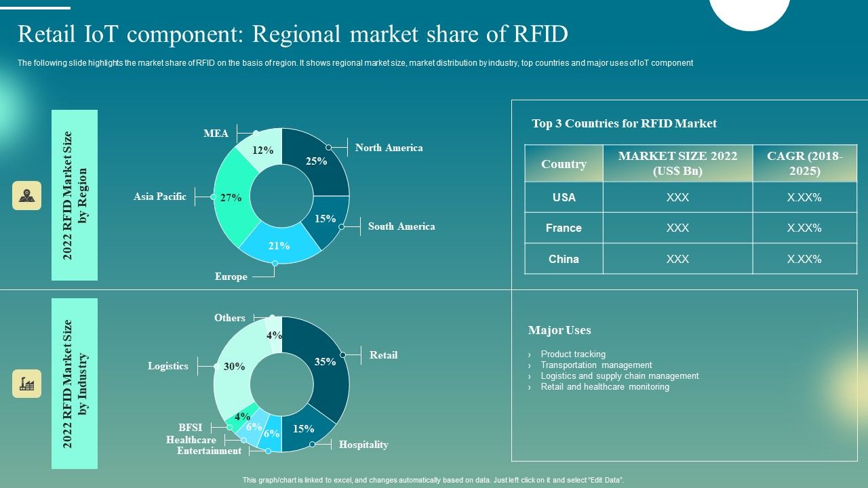Click the South America chart label
The width and height of the screenshot is (868, 488).
click(401, 226)
